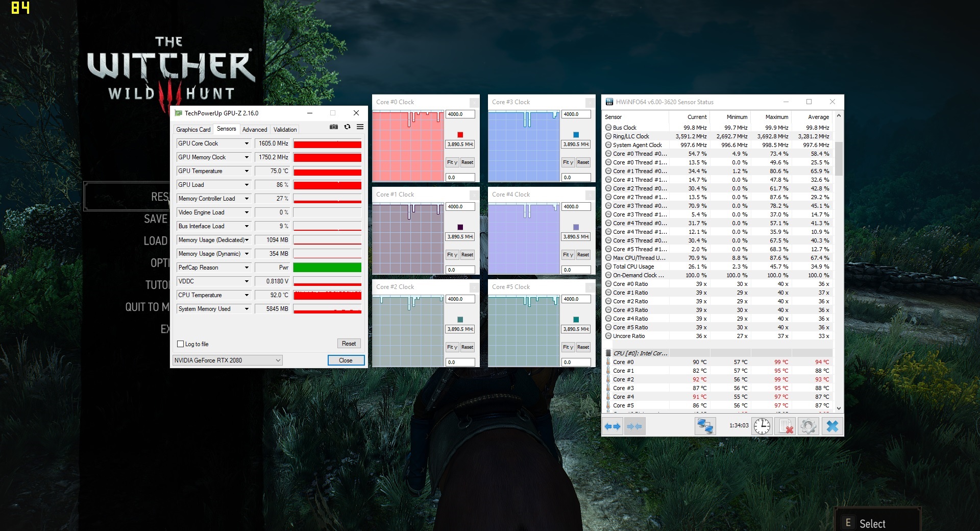
Task: Change the lavender swatch of Core #4 Clock
Action: (576, 227)
